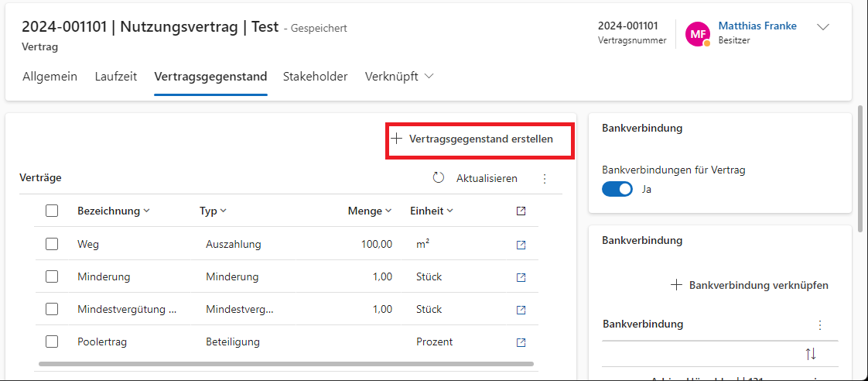Expand the header chevron next to Matthias Franke

tap(823, 27)
